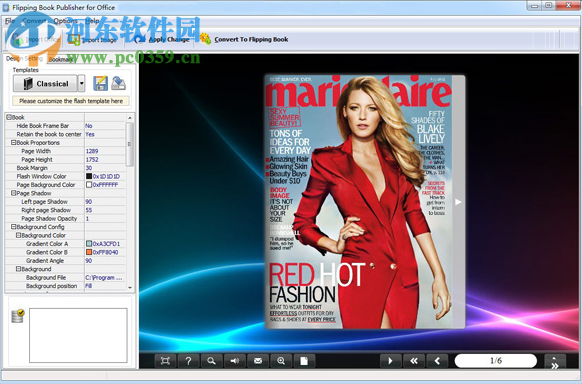
Task: Load a template with the import icon
Action: (118, 83)
